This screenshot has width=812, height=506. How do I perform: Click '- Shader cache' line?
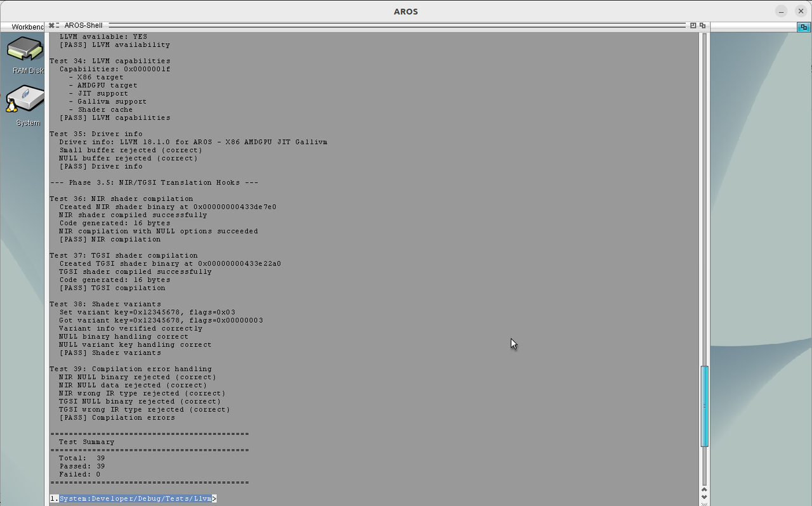point(101,110)
